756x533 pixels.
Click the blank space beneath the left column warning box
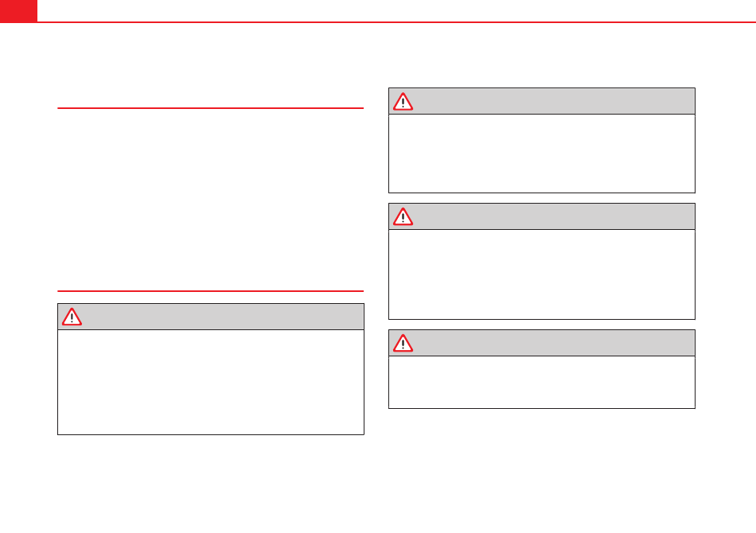click(211, 482)
